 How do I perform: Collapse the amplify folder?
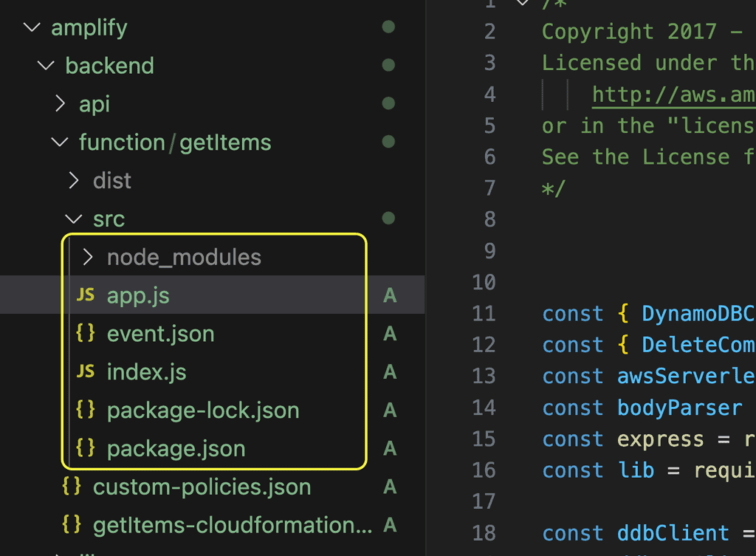pos(32,28)
